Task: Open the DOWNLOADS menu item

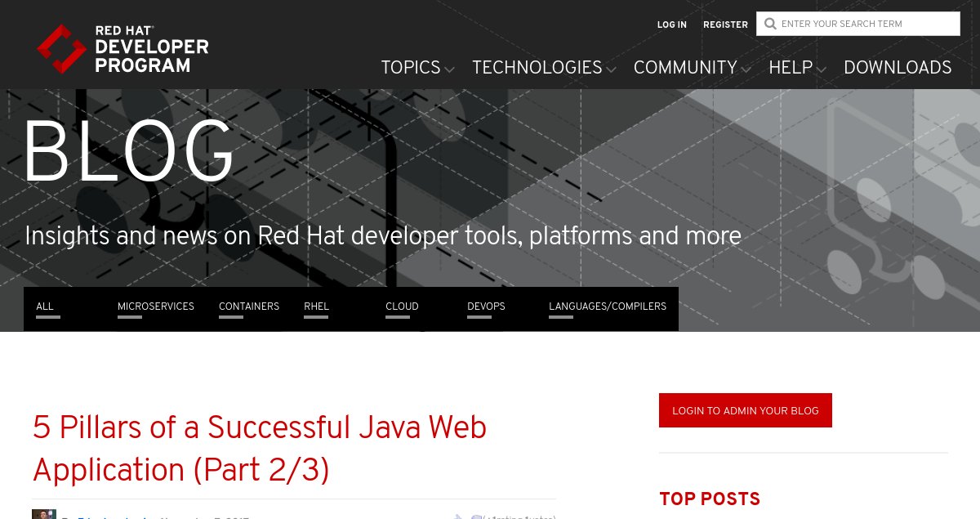Action: (898, 69)
